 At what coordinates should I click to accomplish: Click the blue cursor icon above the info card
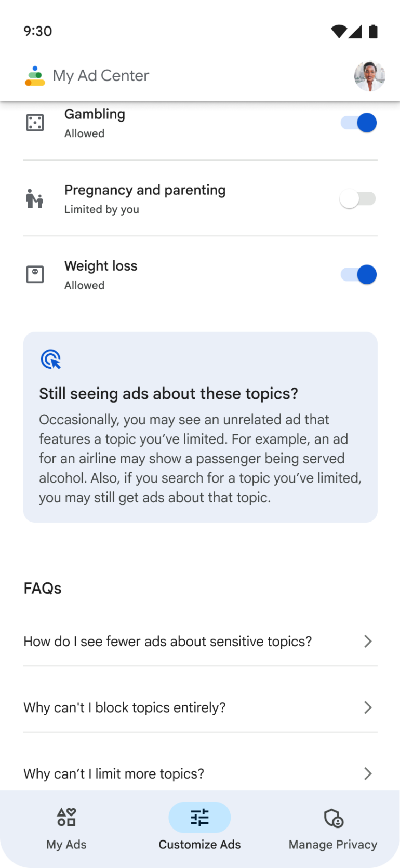click(x=49, y=359)
